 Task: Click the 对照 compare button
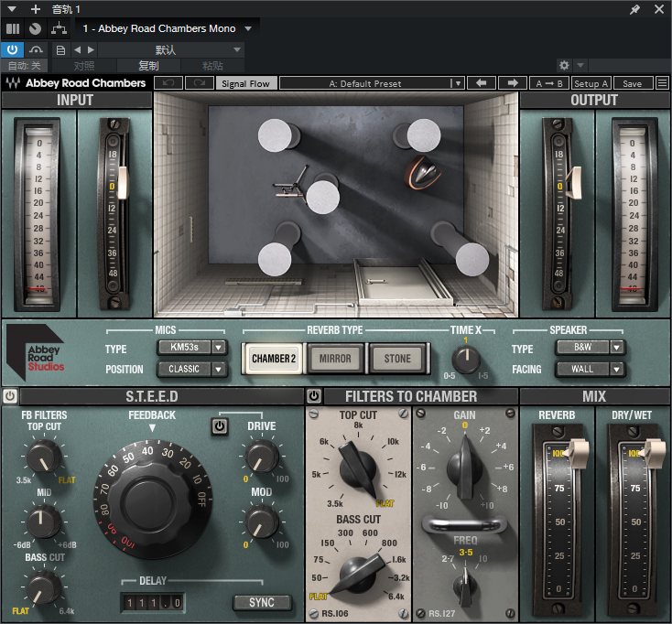click(x=84, y=66)
